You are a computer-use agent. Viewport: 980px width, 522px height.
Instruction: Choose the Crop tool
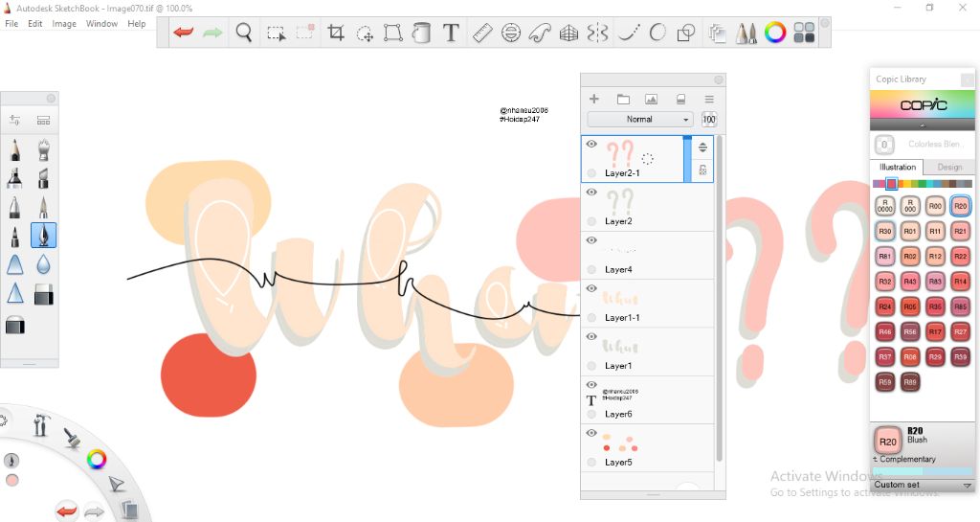[x=336, y=33]
